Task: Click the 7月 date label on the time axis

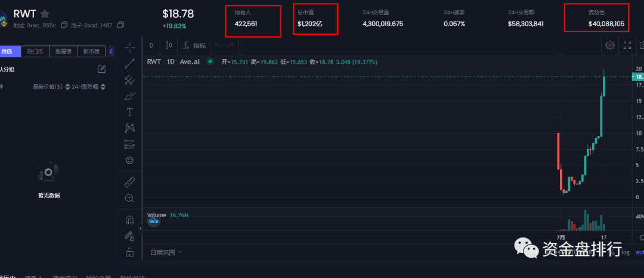Action: tap(561, 237)
